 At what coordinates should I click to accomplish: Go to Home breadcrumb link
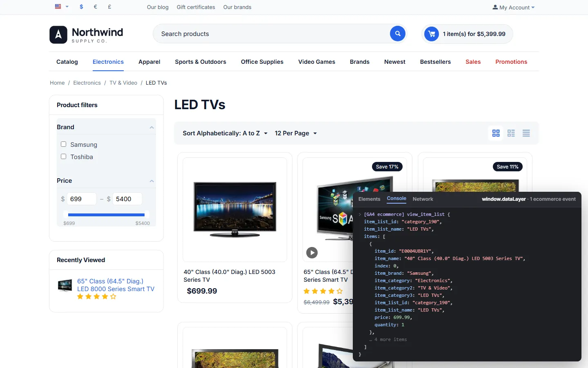(57, 83)
